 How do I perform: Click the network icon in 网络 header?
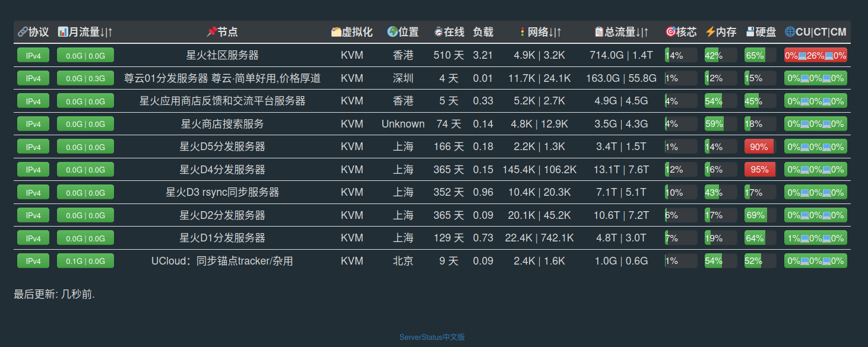(522, 32)
